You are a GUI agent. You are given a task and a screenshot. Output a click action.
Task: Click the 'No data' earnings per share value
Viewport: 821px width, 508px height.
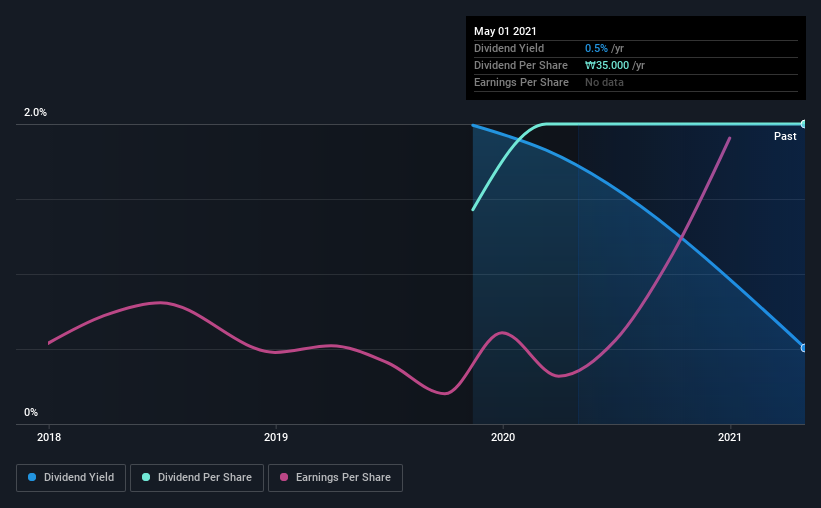(x=604, y=82)
